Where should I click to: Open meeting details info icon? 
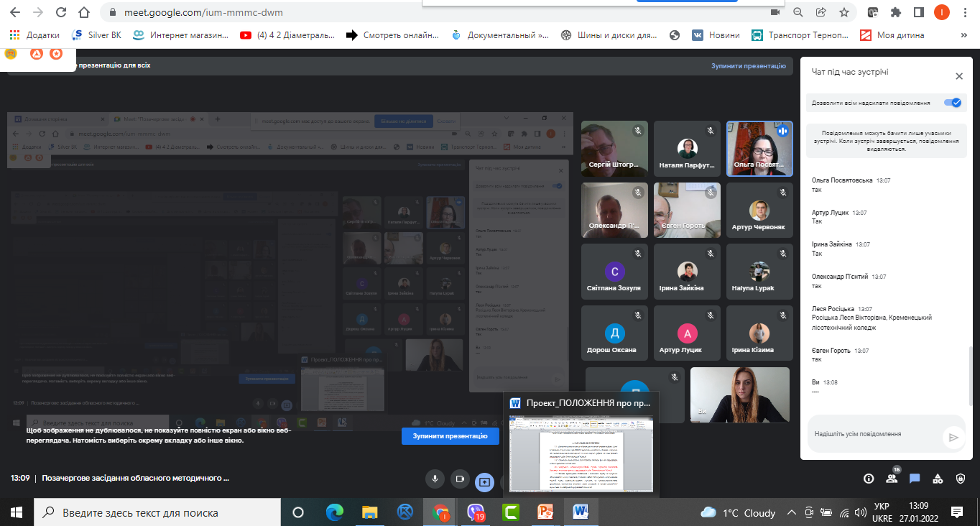[868, 479]
